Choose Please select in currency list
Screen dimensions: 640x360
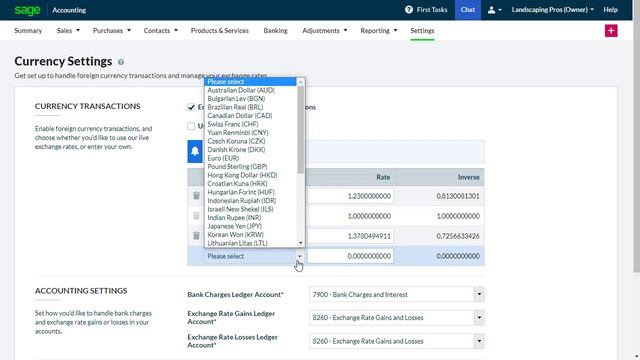pos(250,82)
